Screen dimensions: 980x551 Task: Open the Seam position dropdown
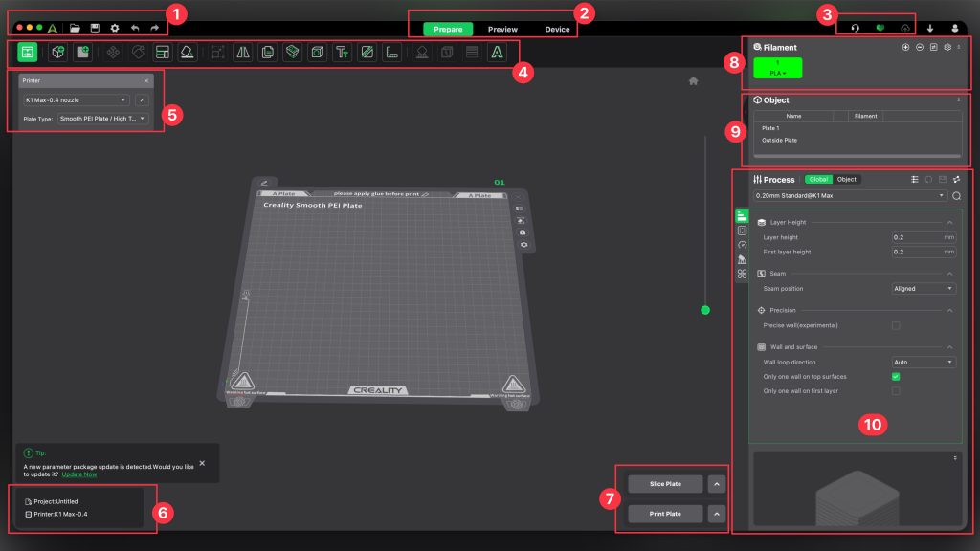click(923, 288)
